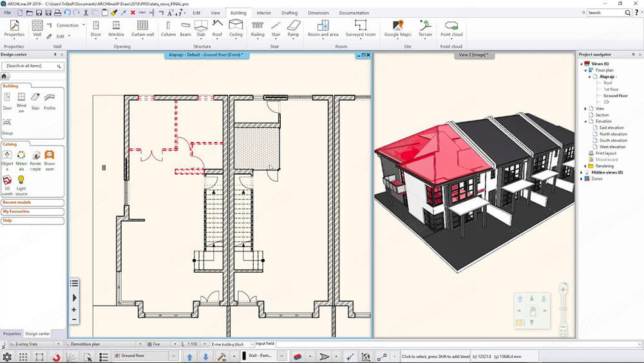
Task: Click the Search in all items field
Action: (32, 66)
